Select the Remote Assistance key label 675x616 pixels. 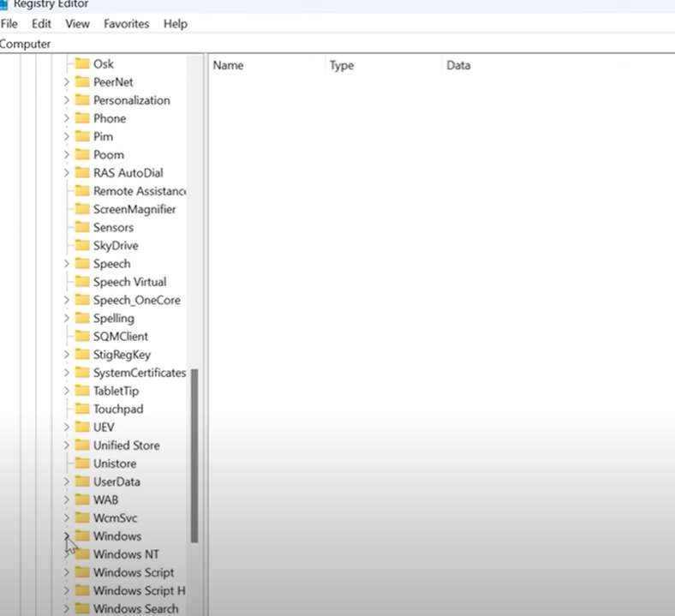140,191
